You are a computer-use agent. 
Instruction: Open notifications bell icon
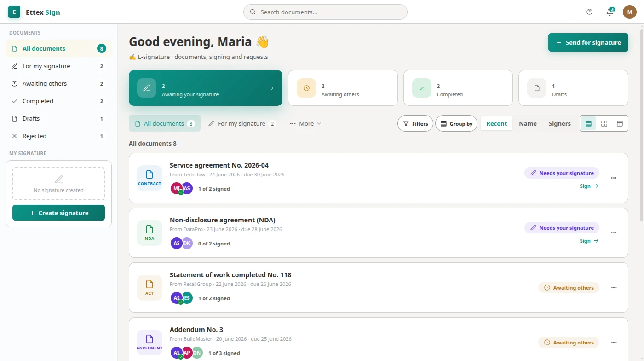pos(610,12)
